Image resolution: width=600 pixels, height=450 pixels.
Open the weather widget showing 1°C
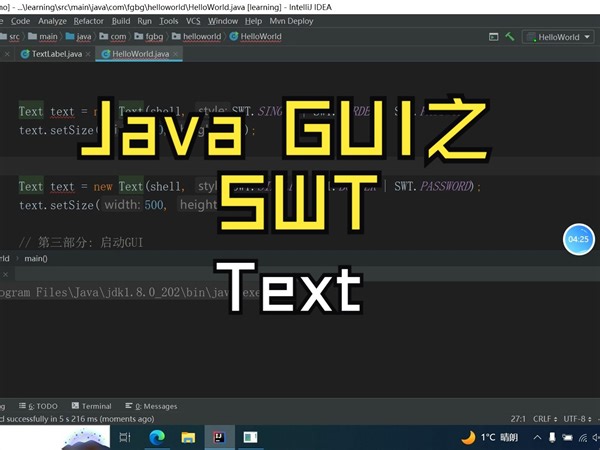(490, 437)
